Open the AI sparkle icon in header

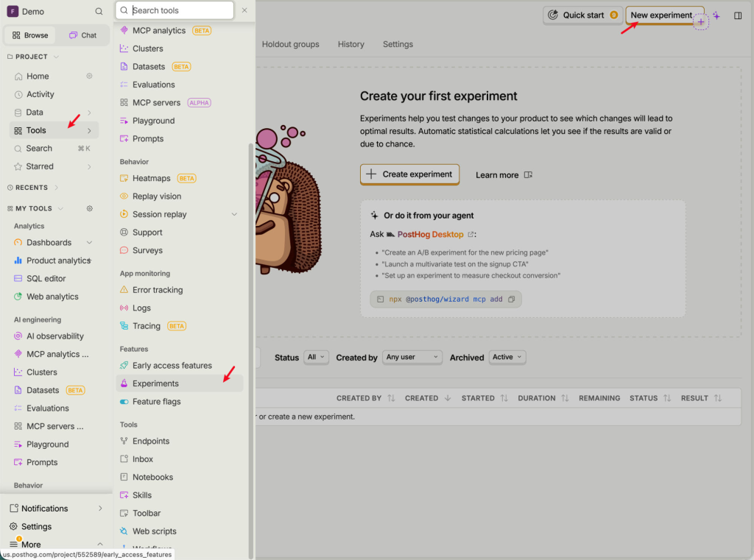(x=716, y=16)
